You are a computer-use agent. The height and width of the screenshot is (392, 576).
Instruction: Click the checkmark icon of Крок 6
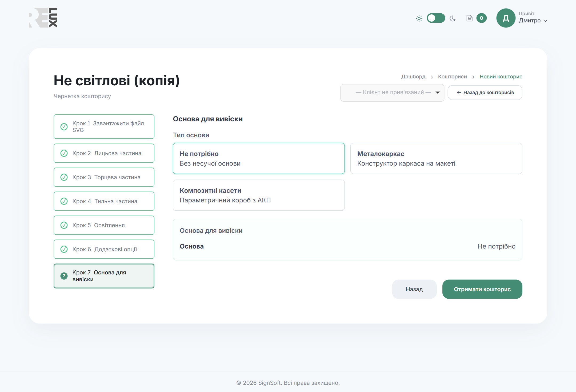pos(64,249)
